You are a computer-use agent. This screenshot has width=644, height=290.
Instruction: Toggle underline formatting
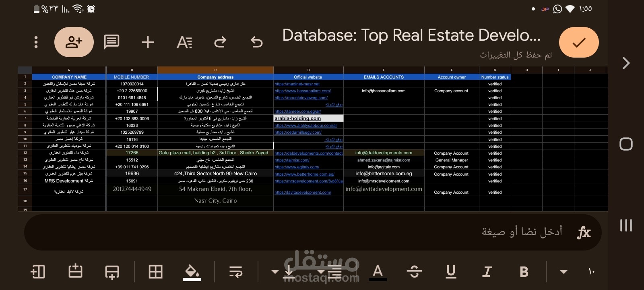pos(451,272)
